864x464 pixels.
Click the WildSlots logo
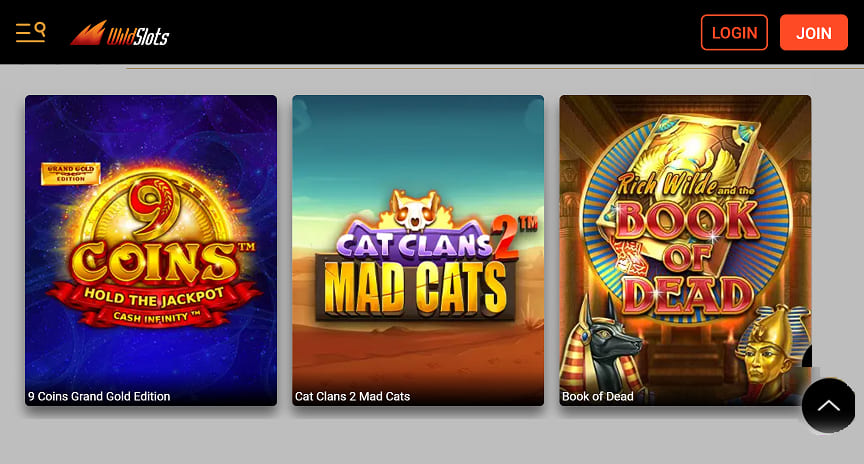(120, 33)
